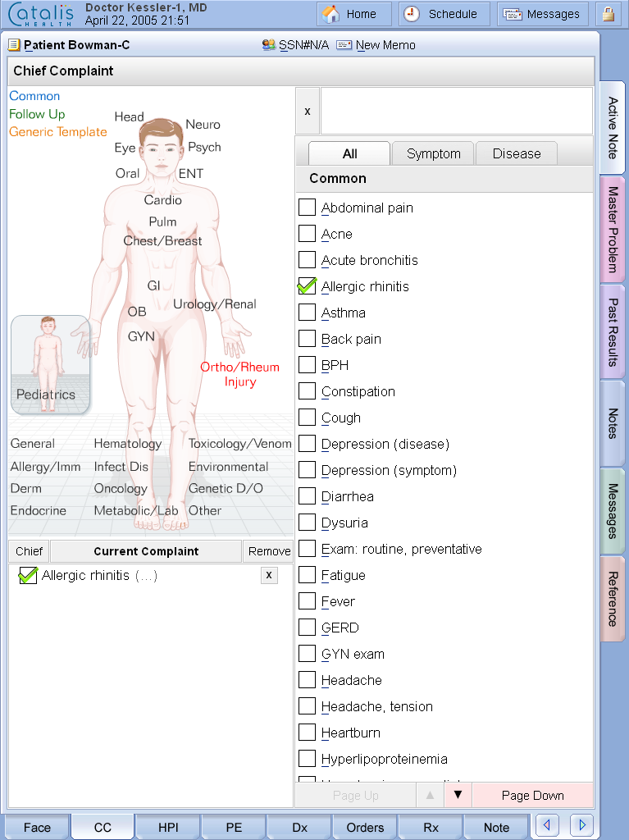Open the Pediatrics child figure panel
The width and height of the screenshot is (629, 840).
click(x=50, y=365)
